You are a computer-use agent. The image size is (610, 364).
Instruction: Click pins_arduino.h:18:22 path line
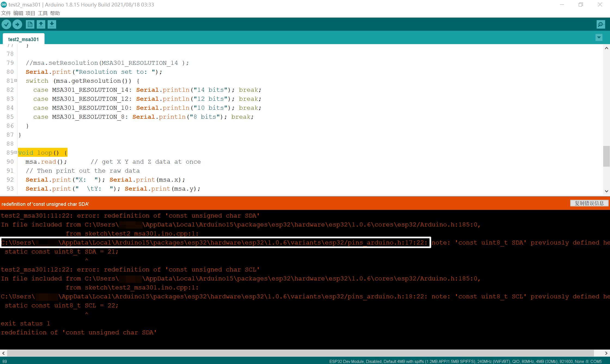(x=215, y=296)
